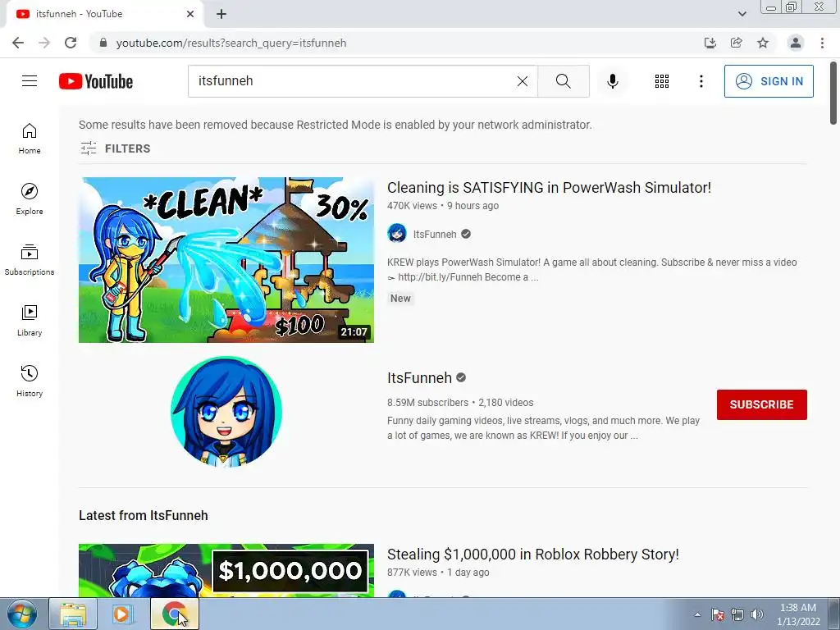Click the network tray icon
840x630 pixels.
737,614
